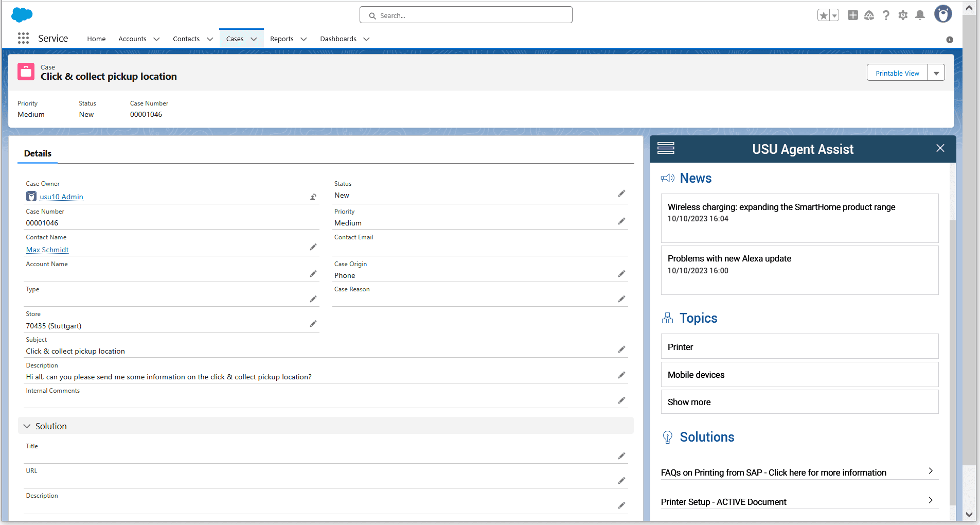The height and width of the screenshot is (525, 980).
Task: Open the USU Agent Assist menu icon
Action: tap(666, 149)
